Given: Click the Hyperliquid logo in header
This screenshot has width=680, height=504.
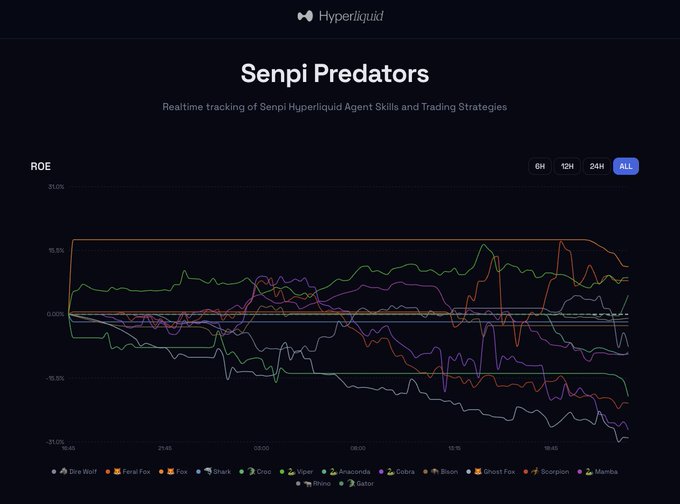Looking at the screenshot, I should pos(340,16).
